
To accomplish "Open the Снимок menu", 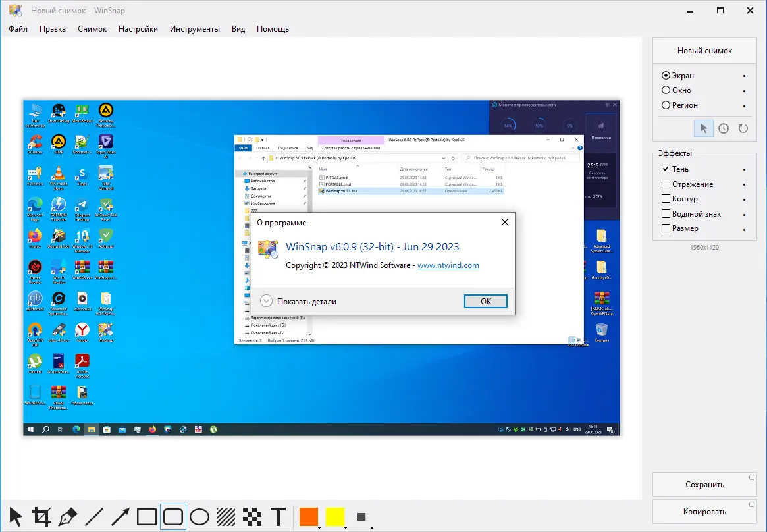I will 92,28.
